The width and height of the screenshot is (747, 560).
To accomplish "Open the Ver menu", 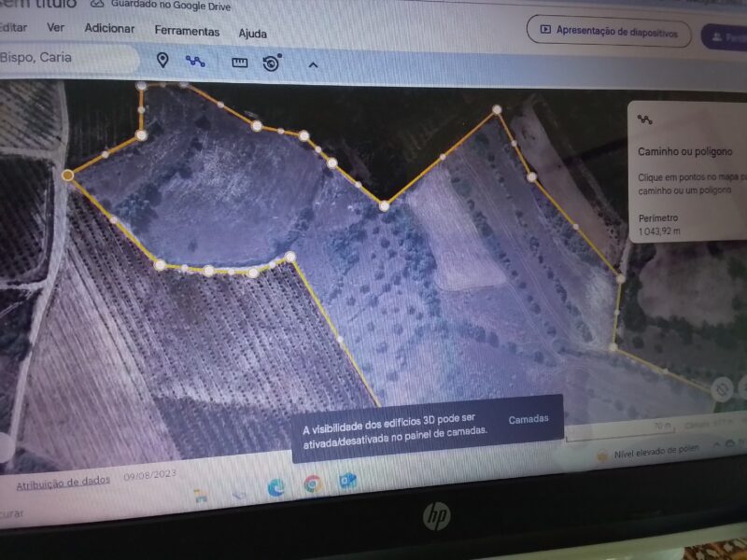I will [x=55, y=28].
